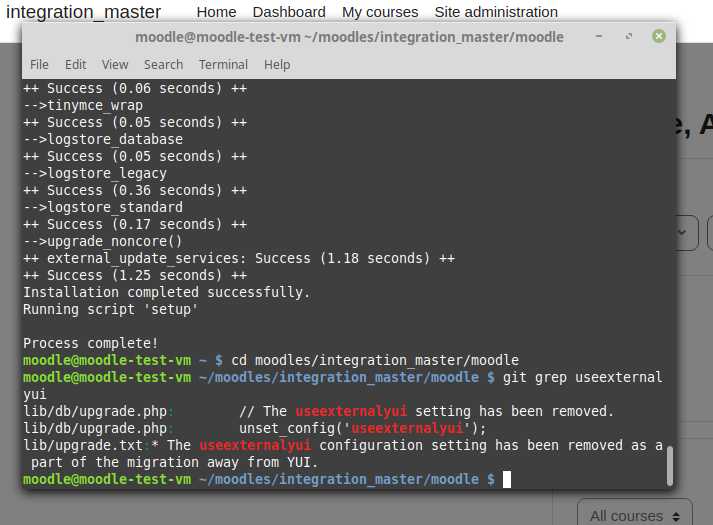Click the '-->tinymce_wrap' output line
The height and width of the screenshot is (525, 713).
coord(83,105)
